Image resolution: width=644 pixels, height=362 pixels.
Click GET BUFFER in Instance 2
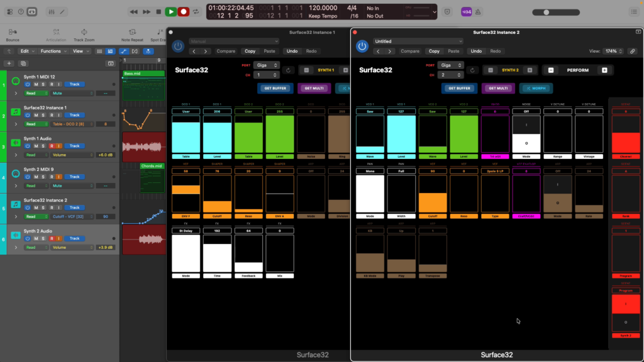point(460,88)
